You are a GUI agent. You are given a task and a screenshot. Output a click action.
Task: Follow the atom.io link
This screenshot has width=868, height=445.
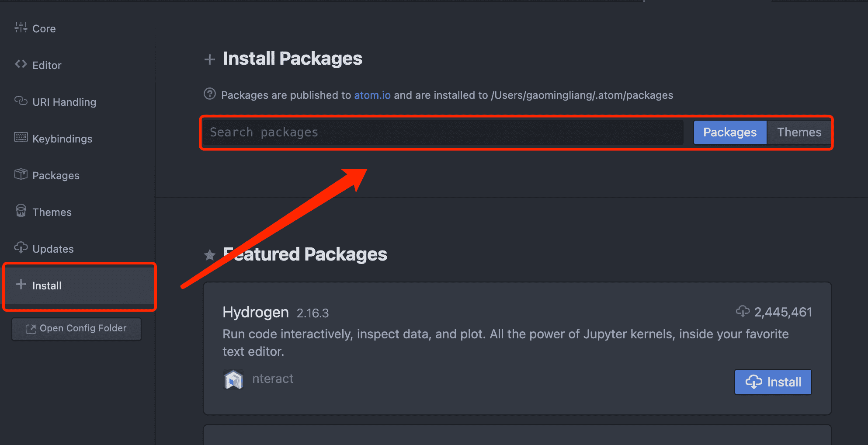pos(372,95)
